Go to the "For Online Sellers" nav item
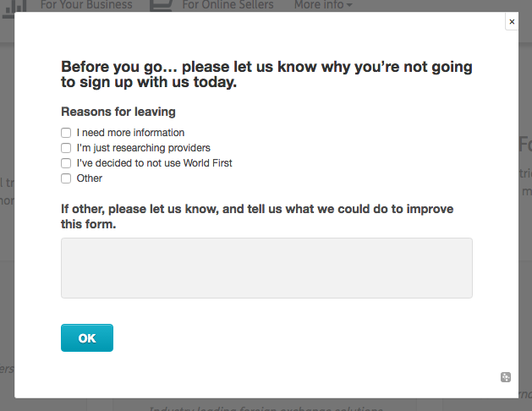 coord(228,5)
